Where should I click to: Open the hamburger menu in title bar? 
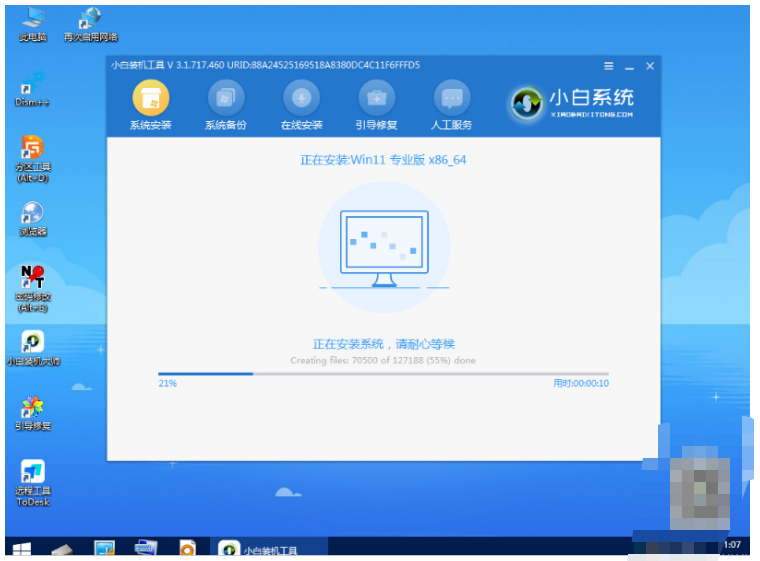point(609,66)
